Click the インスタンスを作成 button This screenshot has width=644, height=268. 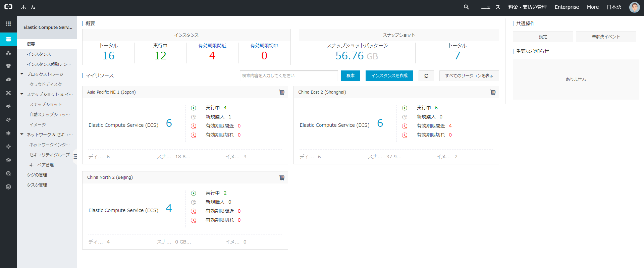point(389,76)
